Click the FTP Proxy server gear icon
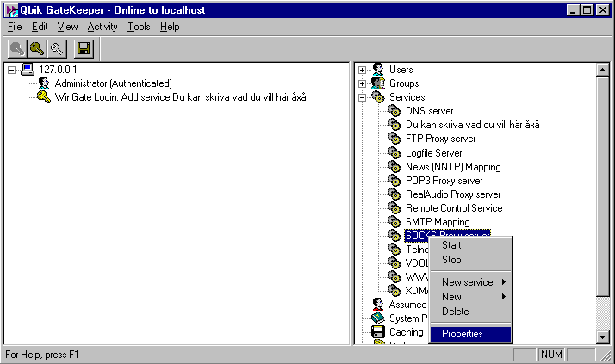Screen dimensions: 615x364 (x=394, y=139)
